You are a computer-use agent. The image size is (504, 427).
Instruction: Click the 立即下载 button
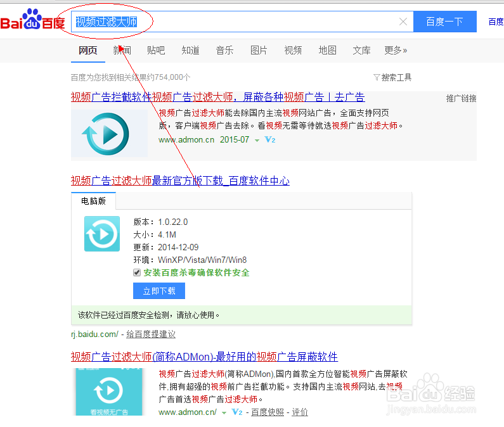(x=159, y=291)
